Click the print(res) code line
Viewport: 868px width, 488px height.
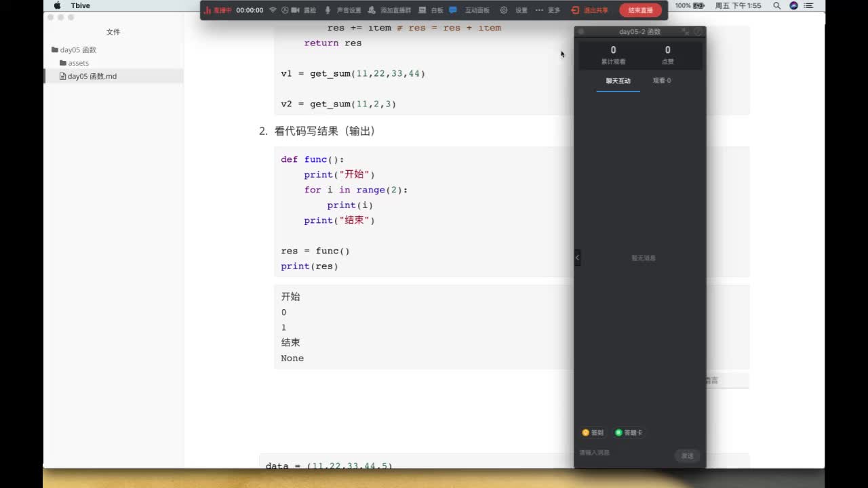click(309, 266)
